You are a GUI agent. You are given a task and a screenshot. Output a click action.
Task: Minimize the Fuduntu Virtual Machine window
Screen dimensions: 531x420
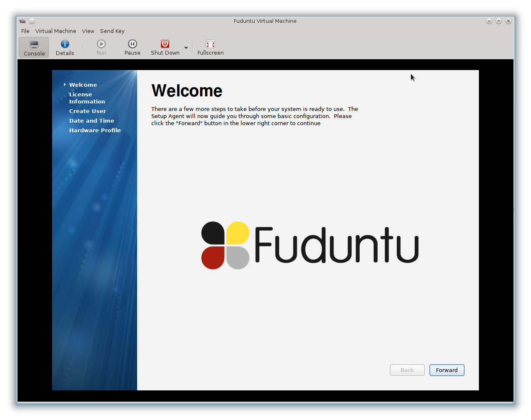[489, 21]
